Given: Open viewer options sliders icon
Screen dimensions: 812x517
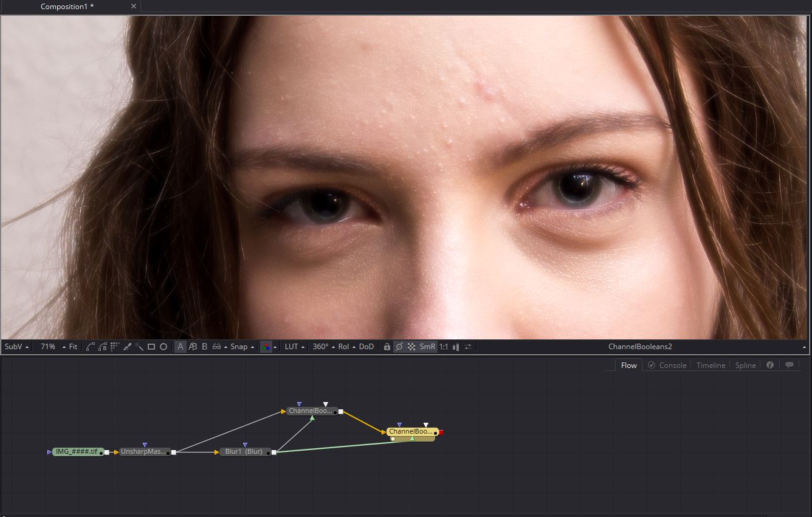Looking at the screenshot, I should click(468, 347).
